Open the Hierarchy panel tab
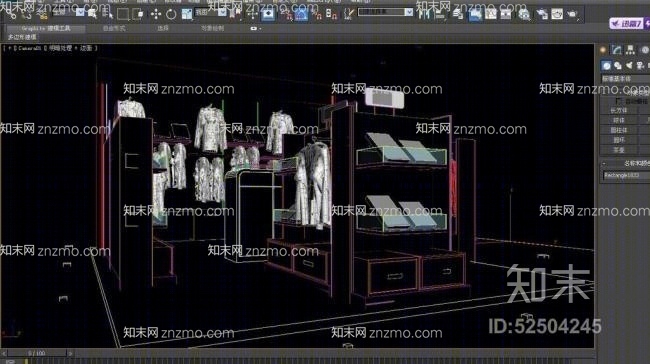This screenshot has height=364, width=650. (631, 50)
